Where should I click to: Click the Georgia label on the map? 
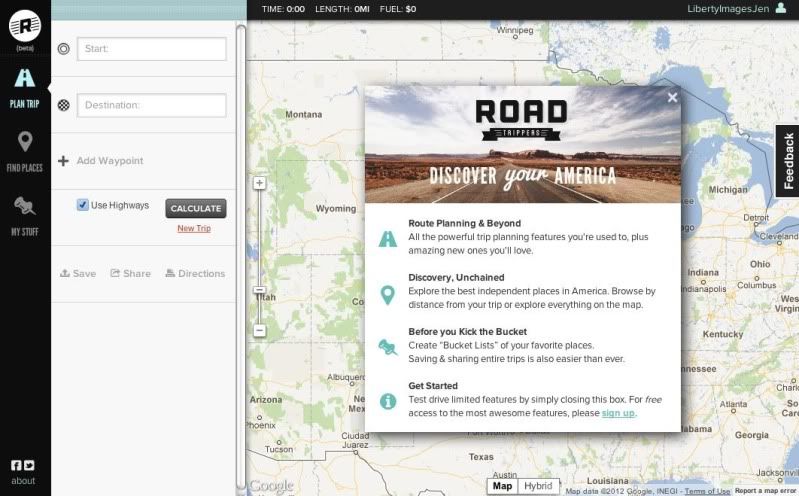click(x=751, y=435)
